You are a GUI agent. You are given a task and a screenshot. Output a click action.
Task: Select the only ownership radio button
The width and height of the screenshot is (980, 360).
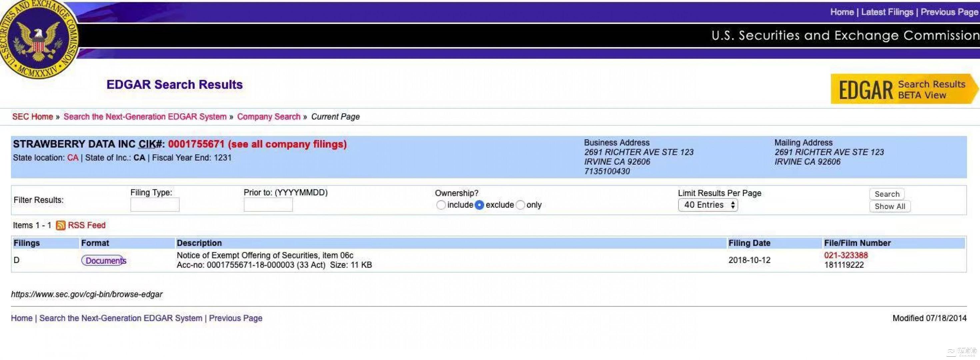(x=520, y=205)
